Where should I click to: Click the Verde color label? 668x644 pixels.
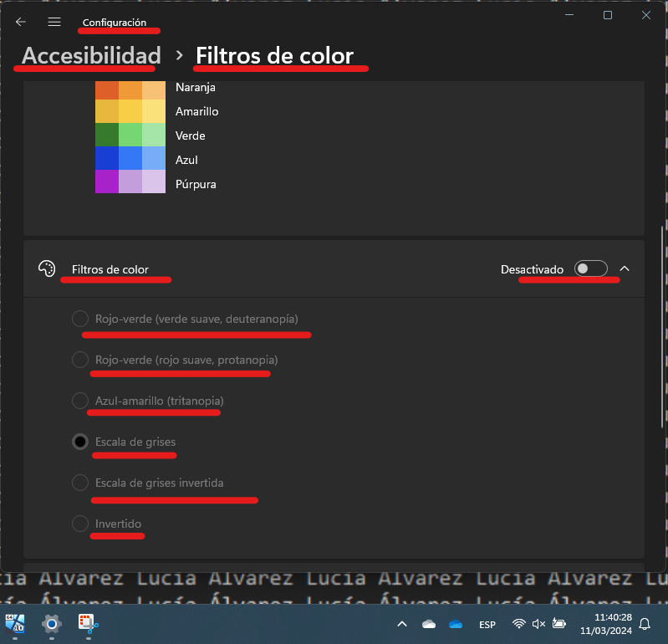coord(190,135)
